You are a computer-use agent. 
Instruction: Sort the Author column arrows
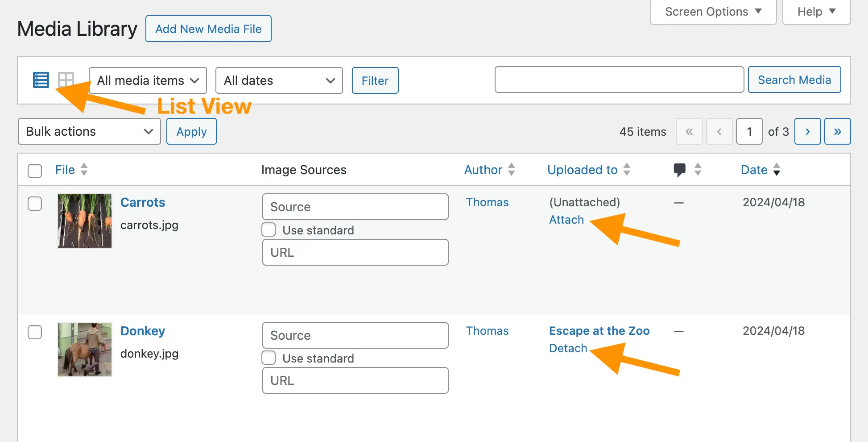point(512,170)
